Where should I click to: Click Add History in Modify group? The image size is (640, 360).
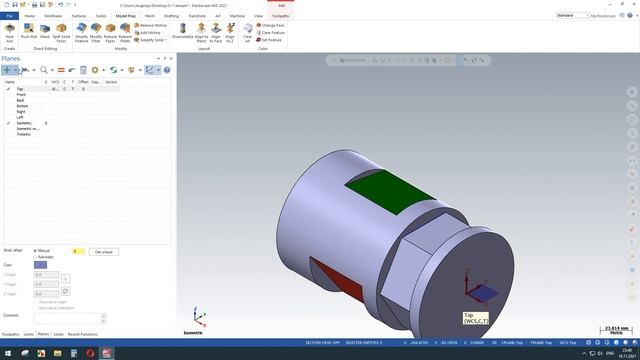pyautogui.click(x=147, y=33)
